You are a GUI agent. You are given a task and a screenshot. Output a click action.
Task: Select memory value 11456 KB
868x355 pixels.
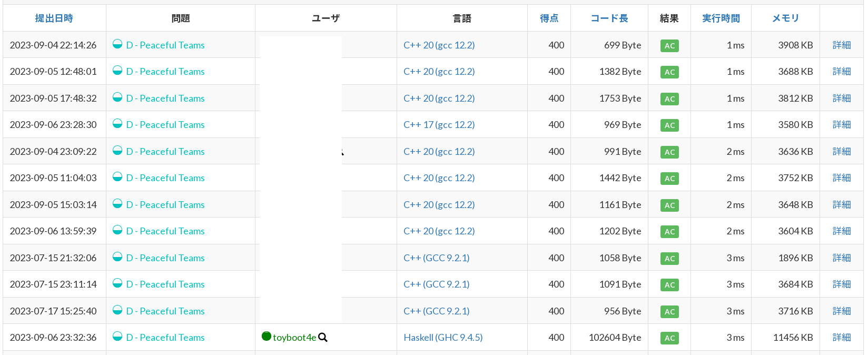(x=793, y=338)
